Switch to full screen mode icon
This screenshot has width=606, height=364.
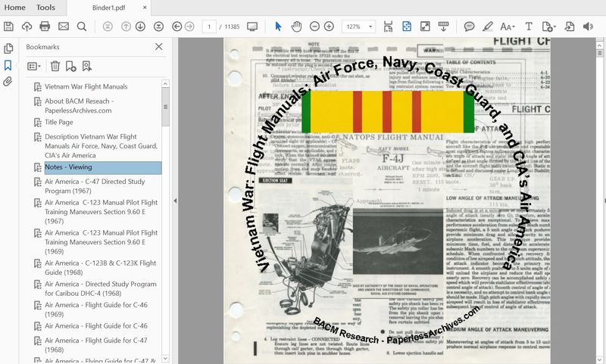pyautogui.click(x=425, y=26)
